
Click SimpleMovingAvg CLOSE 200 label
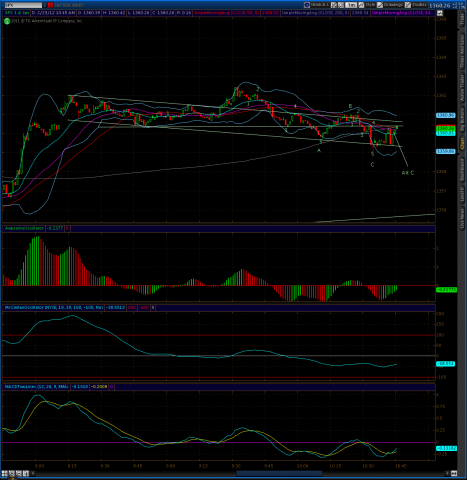tap(315, 13)
